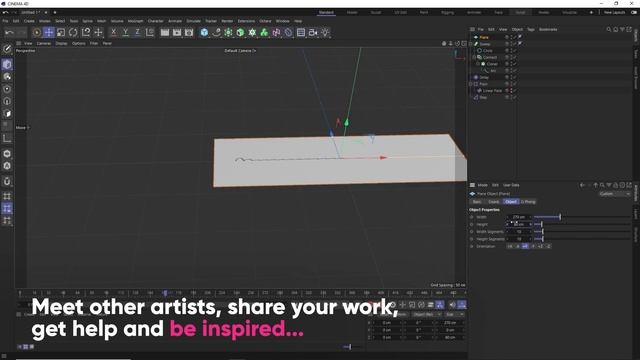Click the Model mode icon in left palette
The height and width of the screenshot is (360, 640).
7,64
